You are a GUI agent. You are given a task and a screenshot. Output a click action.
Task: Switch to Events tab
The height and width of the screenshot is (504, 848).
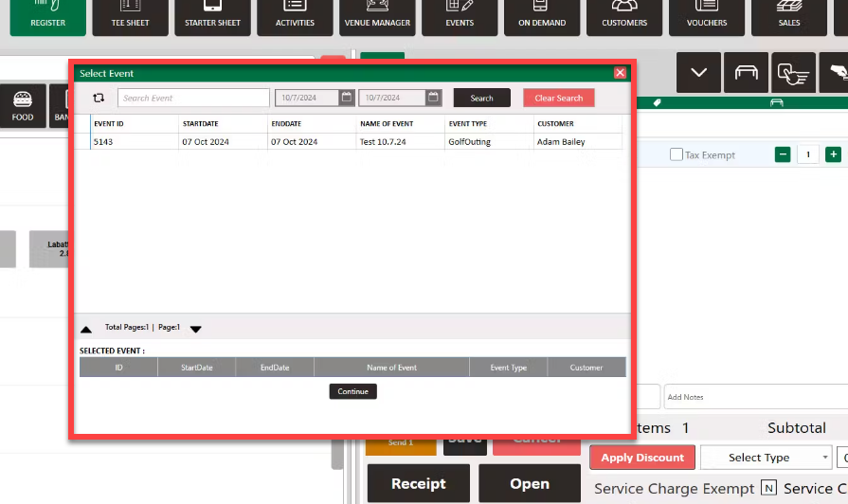[x=460, y=17]
